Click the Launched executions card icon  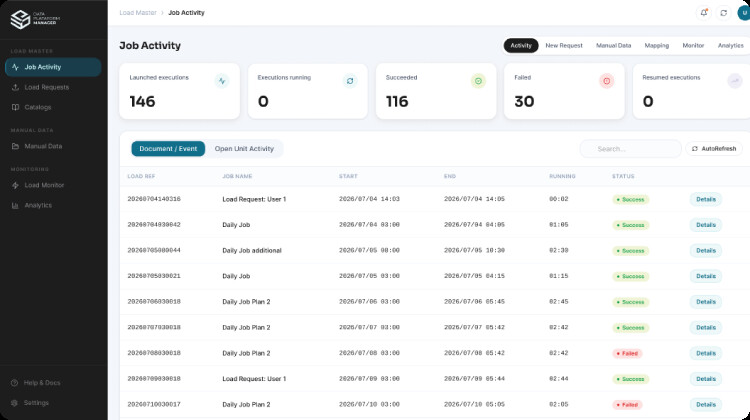click(222, 81)
